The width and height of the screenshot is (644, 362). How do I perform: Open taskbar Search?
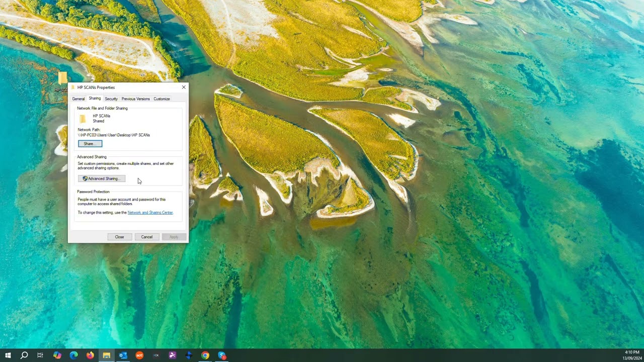(24, 355)
